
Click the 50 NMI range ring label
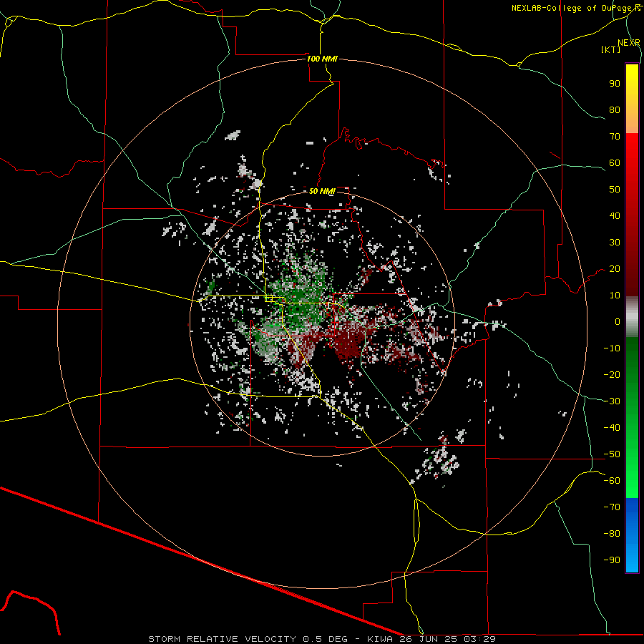322,191
